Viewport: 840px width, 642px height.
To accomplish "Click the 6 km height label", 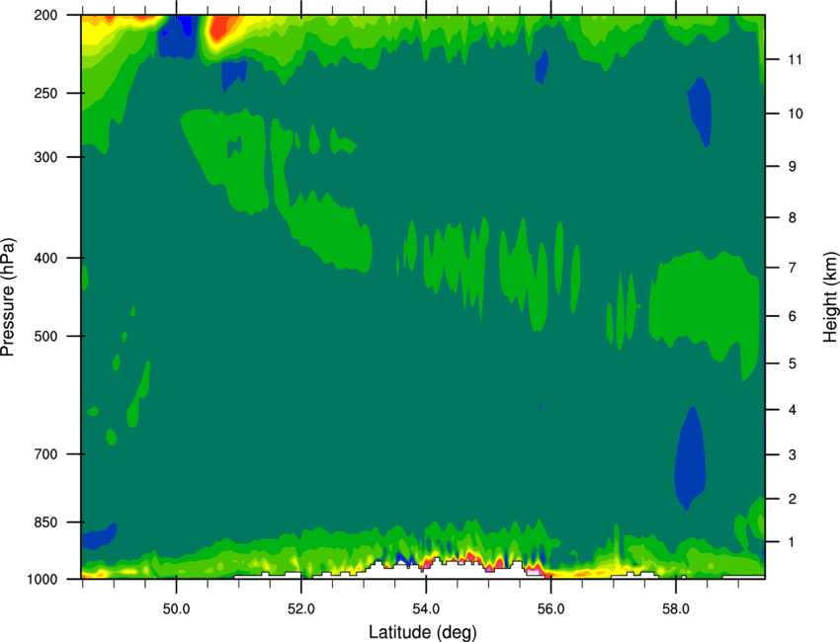I will click(793, 316).
